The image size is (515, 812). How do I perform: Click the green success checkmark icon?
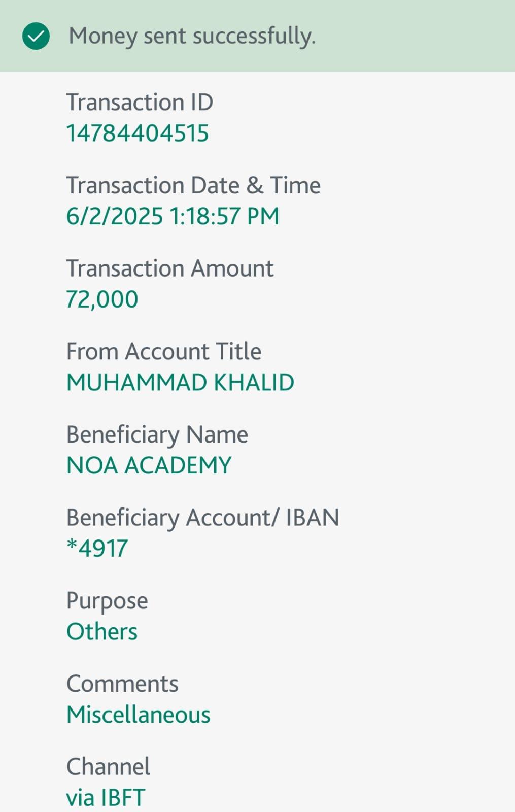point(36,36)
